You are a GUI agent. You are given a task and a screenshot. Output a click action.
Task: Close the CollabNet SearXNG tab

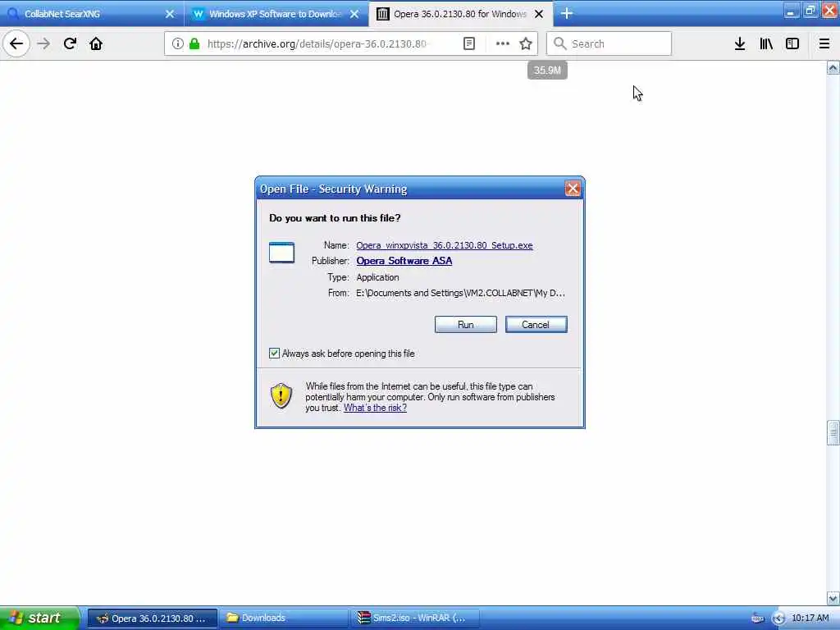pyautogui.click(x=170, y=14)
